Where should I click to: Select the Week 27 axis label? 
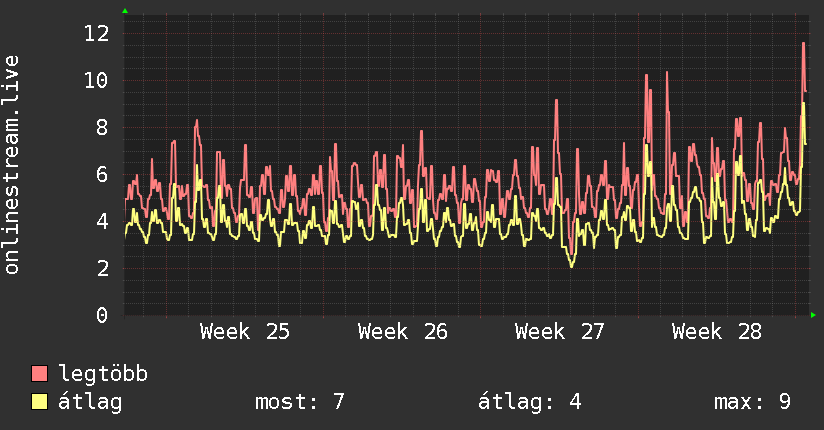tap(560, 332)
